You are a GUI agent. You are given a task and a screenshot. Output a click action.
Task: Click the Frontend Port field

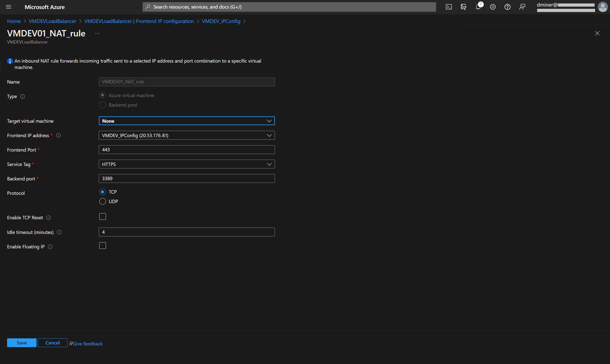click(x=187, y=150)
